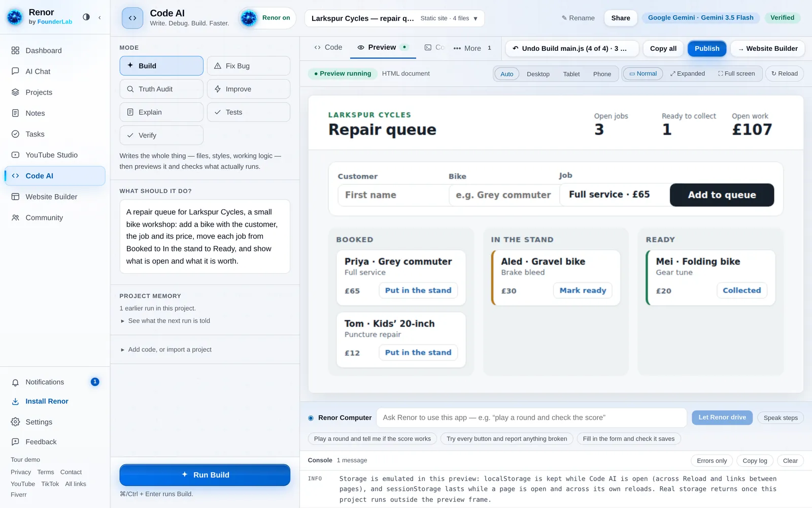
Task: Open Settings with the gear icon
Action: point(55,422)
